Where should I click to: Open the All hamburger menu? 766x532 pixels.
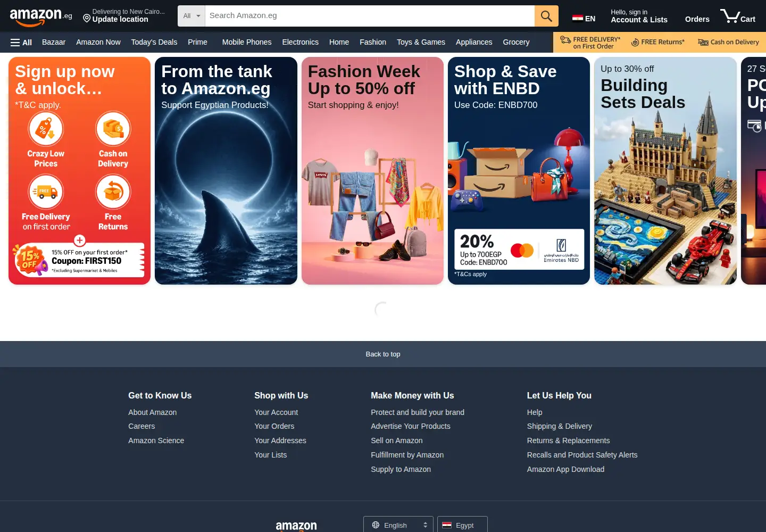pos(21,43)
